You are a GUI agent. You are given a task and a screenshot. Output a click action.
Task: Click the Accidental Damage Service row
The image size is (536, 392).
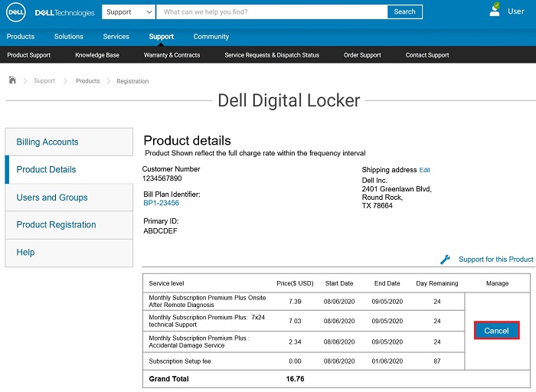tap(303, 341)
